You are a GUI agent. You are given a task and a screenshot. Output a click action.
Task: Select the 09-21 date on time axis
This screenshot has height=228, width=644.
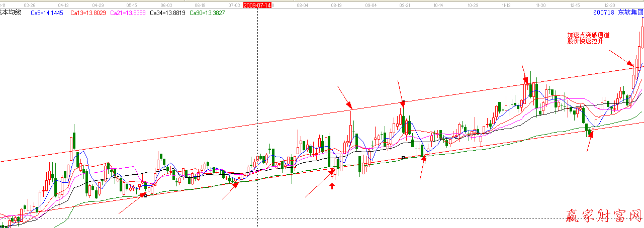[x=405, y=5]
